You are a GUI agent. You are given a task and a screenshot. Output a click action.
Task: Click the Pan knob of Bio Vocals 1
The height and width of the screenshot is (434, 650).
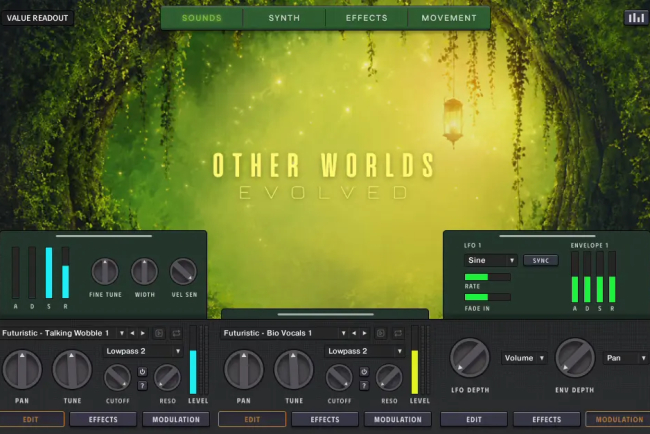[x=244, y=370]
